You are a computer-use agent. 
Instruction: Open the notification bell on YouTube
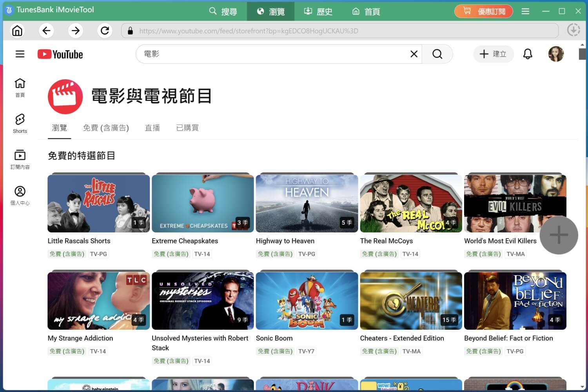pyautogui.click(x=528, y=54)
